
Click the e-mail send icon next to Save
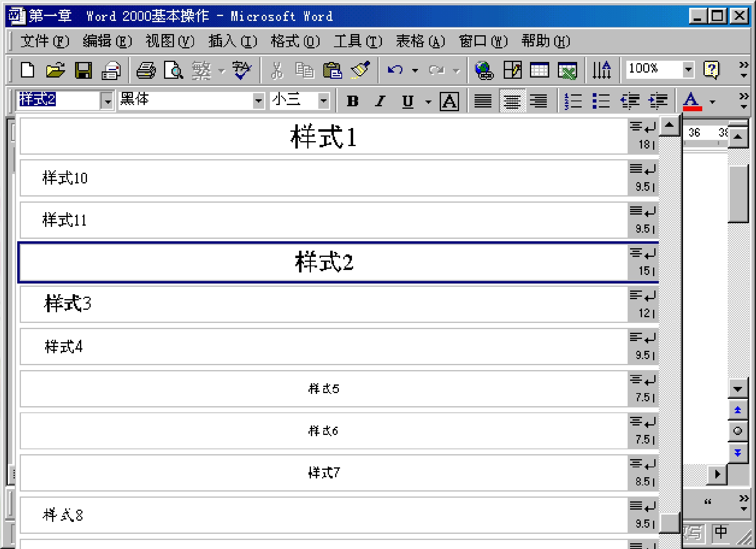tap(111, 70)
